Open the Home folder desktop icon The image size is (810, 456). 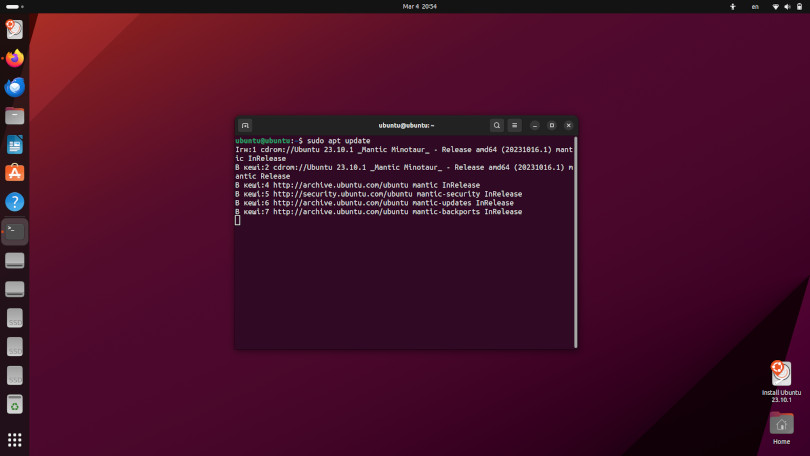coord(781,428)
